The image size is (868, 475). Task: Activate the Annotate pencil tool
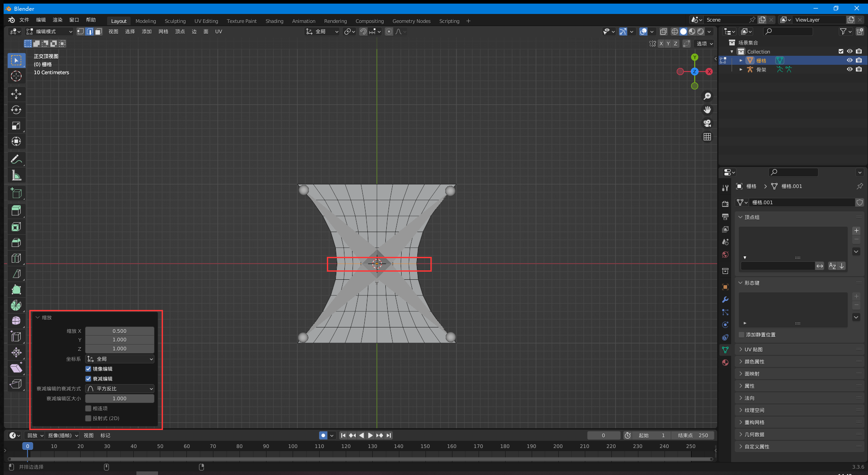16,159
